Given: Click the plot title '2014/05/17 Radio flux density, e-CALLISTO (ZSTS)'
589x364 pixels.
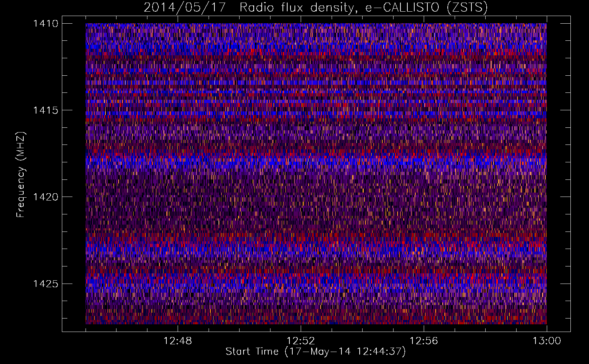Looking at the screenshot, I should coord(316,8).
